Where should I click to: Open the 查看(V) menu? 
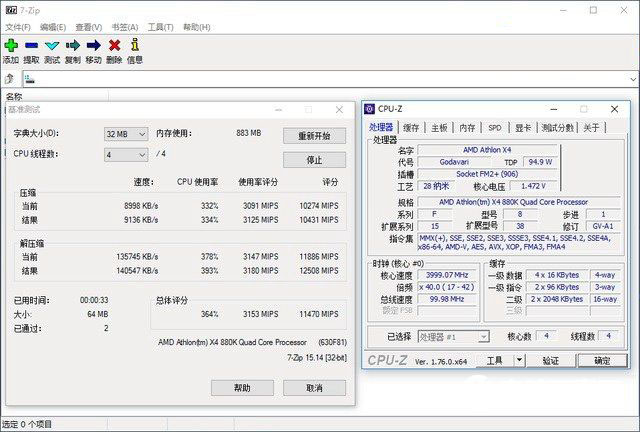(89, 27)
